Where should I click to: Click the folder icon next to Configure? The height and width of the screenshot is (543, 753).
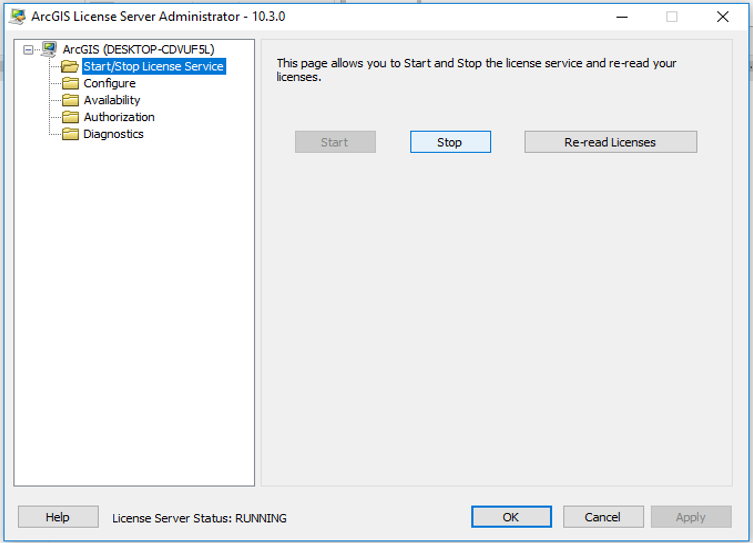coord(70,83)
